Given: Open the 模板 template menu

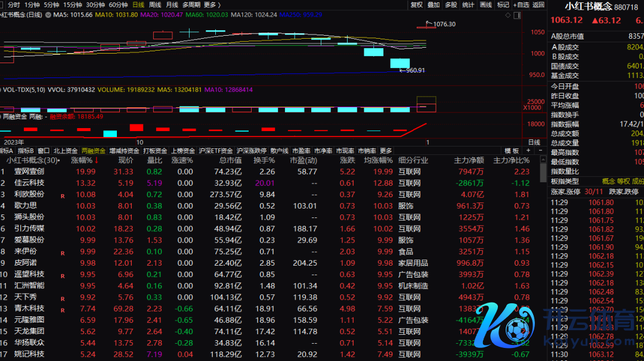Looking at the screenshot, I should coord(512,151).
